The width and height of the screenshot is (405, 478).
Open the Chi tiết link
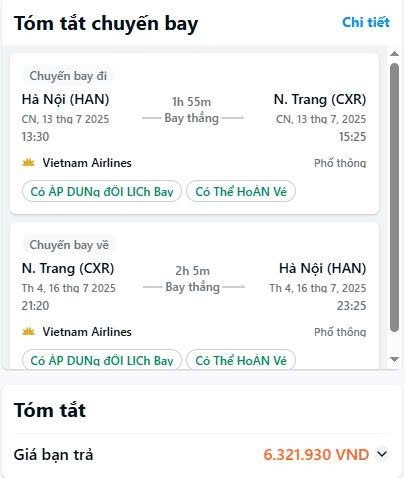(x=366, y=22)
